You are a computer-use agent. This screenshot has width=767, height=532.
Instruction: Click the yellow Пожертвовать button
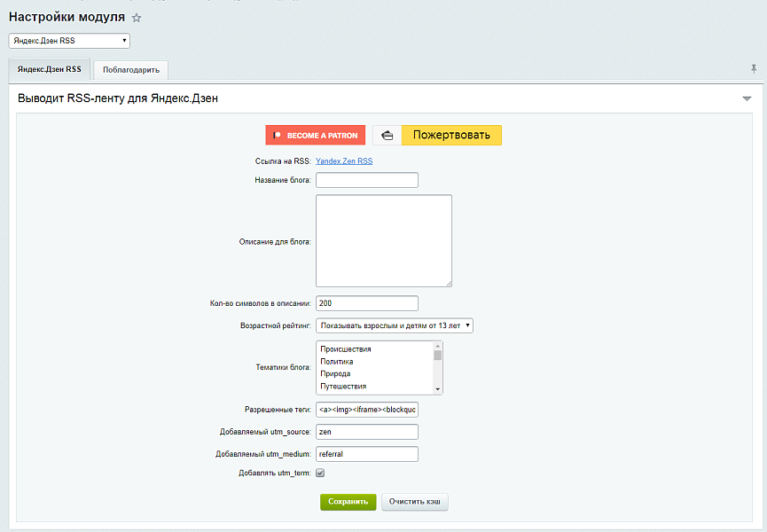[x=451, y=136]
